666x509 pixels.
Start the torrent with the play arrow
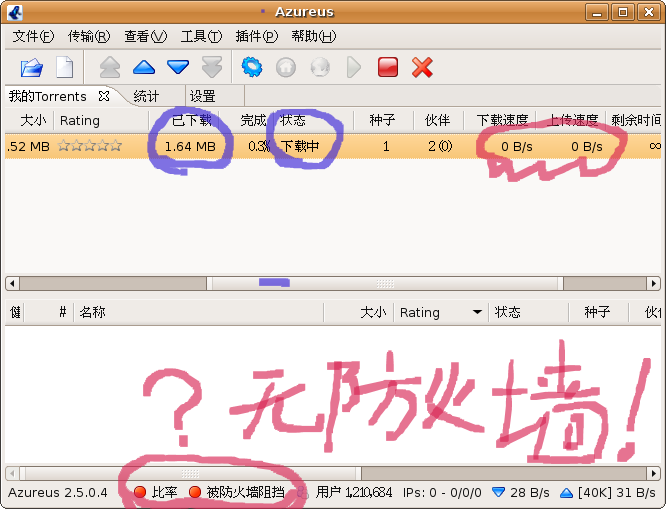353,67
